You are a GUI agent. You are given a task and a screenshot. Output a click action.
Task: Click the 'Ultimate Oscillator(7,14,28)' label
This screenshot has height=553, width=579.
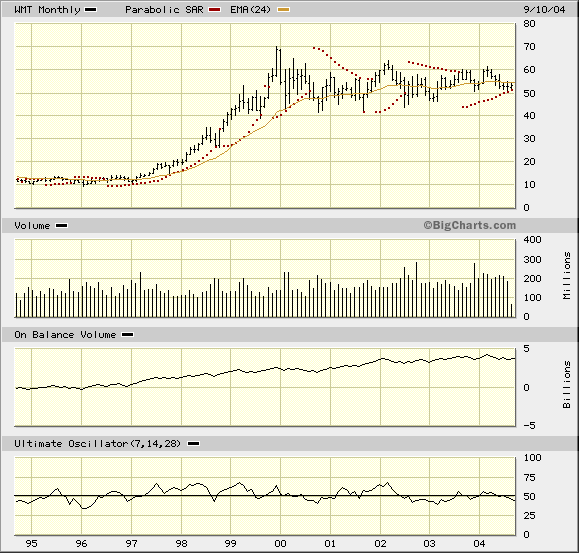point(97,444)
